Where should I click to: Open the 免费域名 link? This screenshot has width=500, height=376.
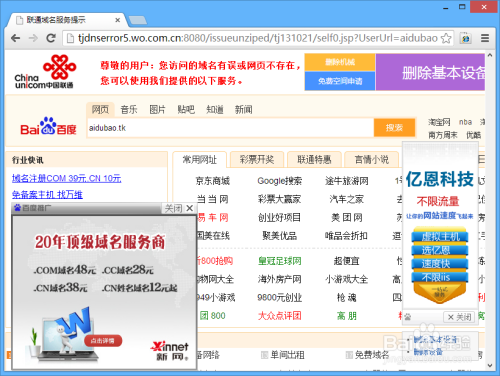tap(372, 355)
